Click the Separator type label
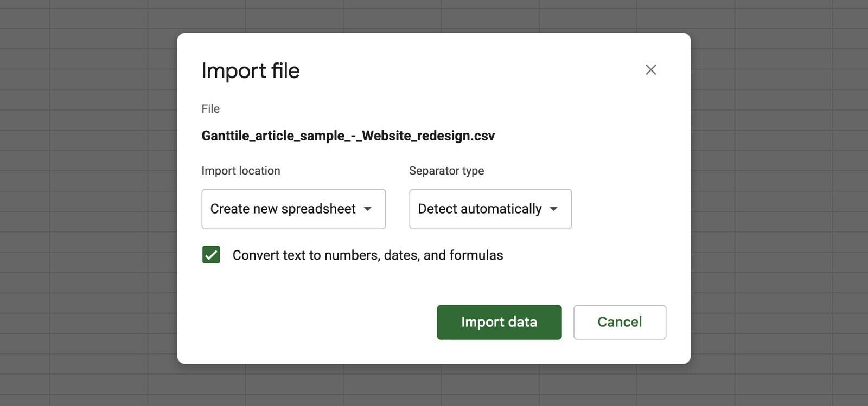This screenshot has height=406, width=868. pos(446,171)
